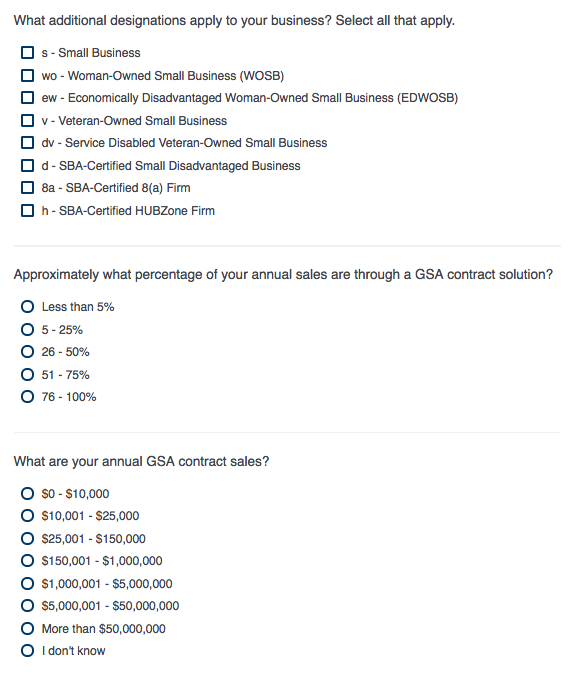Choose 51 - 75% radio option

pyautogui.click(x=27, y=374)
